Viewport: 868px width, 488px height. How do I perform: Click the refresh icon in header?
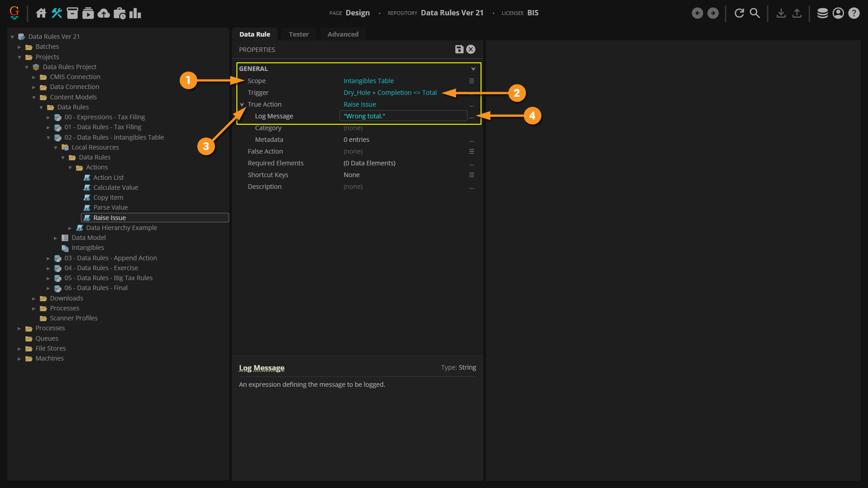[x=739, y=13]
